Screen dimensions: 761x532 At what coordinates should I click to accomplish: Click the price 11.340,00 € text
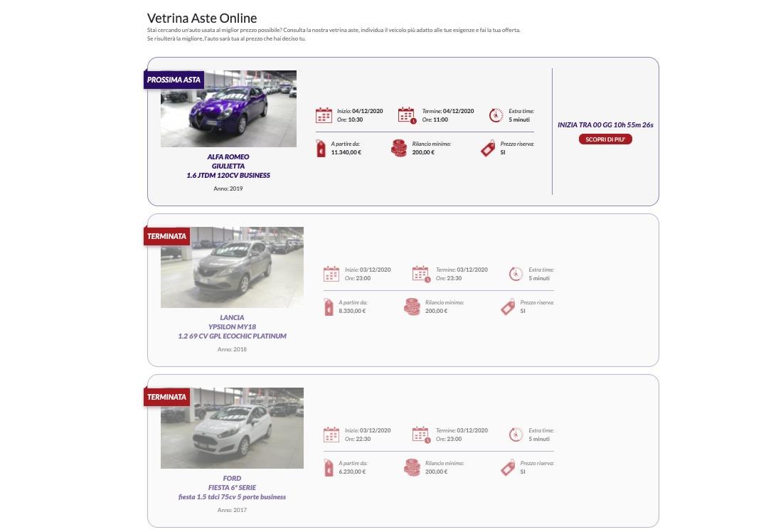coord(346,152)
